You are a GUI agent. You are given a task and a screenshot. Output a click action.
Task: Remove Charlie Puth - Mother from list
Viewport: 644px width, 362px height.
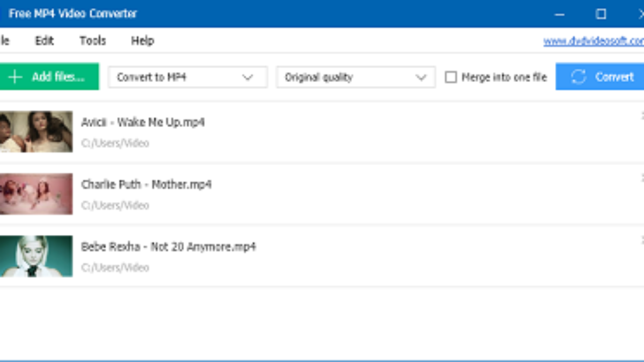[x=642, y=178]
